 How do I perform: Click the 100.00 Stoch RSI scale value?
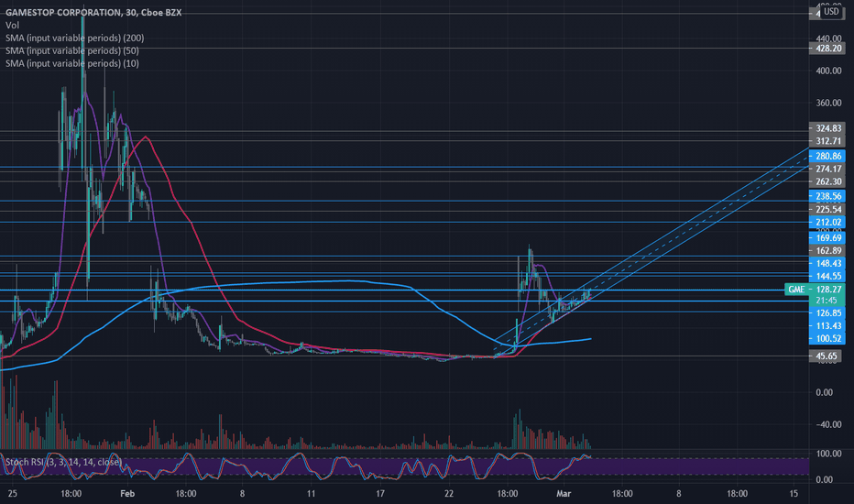(x=828, y=454)
